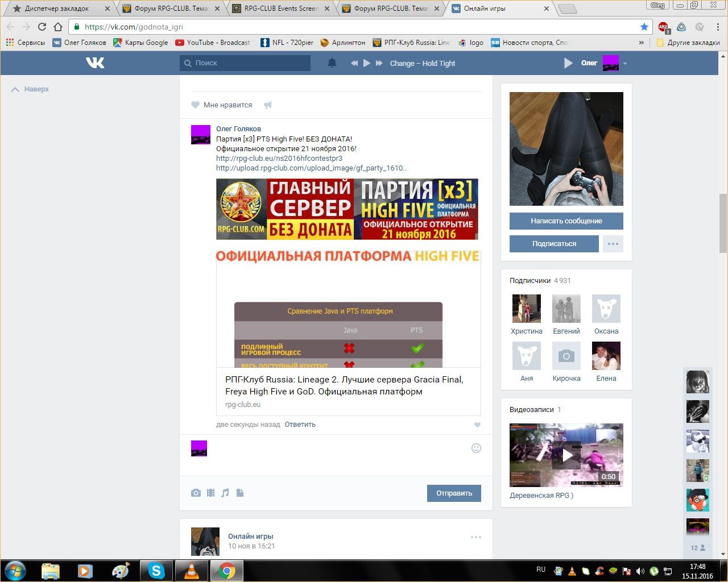Image resolution: width=728 pixels, height=582 pixels.
Task: Open a new Chrome tab
Action: tap(567, 9)
